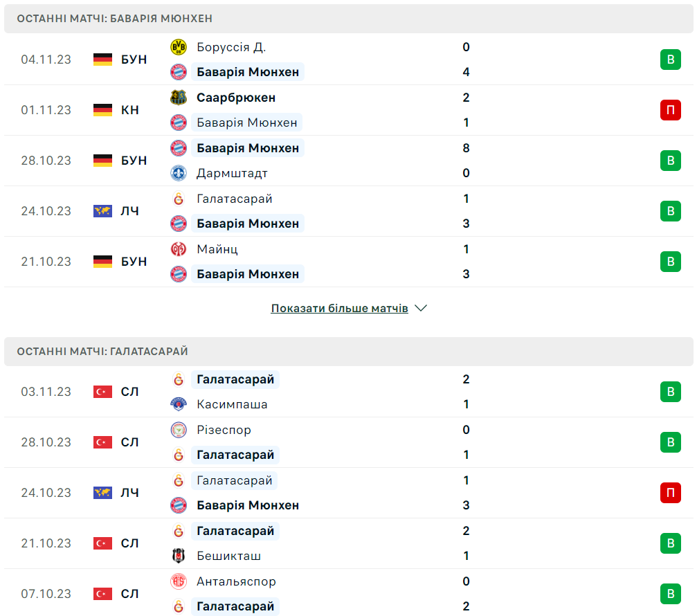Click the Borussia Dortmund club logo

click(179, 47)
